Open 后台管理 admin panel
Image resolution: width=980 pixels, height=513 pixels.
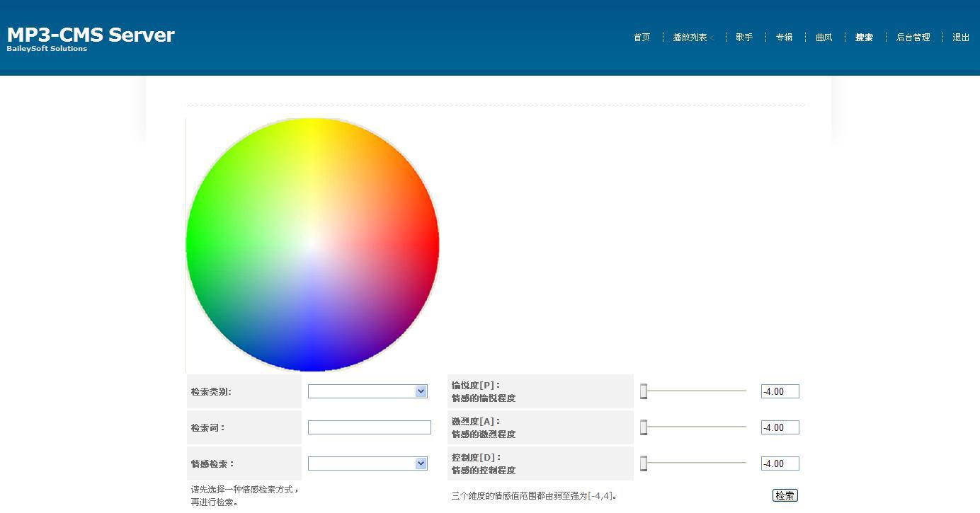point(913,38)
